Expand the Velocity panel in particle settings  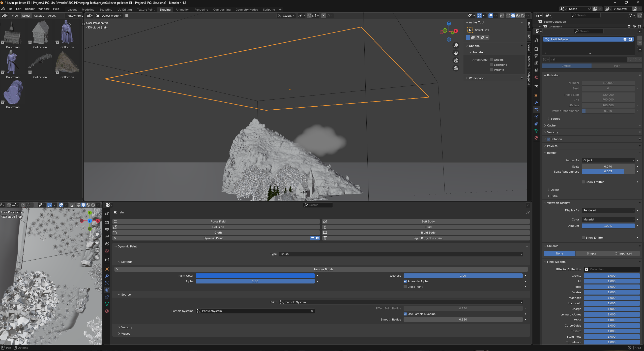552,132
